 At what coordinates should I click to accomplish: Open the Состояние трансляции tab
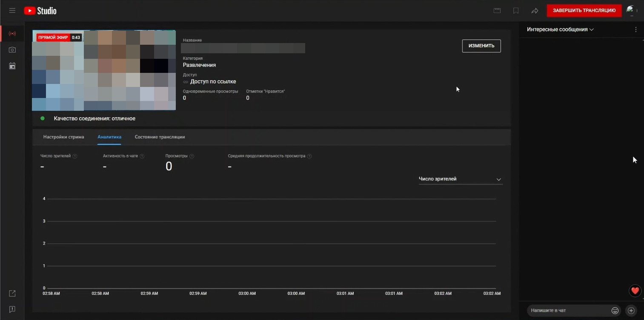pyautogui.click(x=160, y=137)
